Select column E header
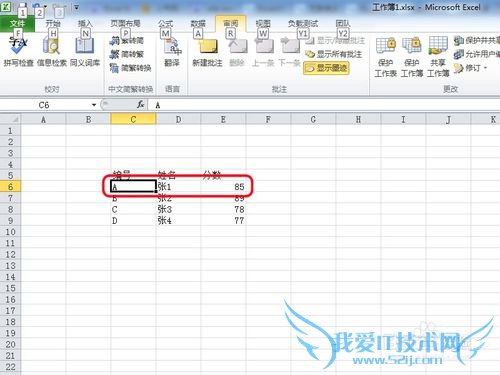 pos(223,119)
